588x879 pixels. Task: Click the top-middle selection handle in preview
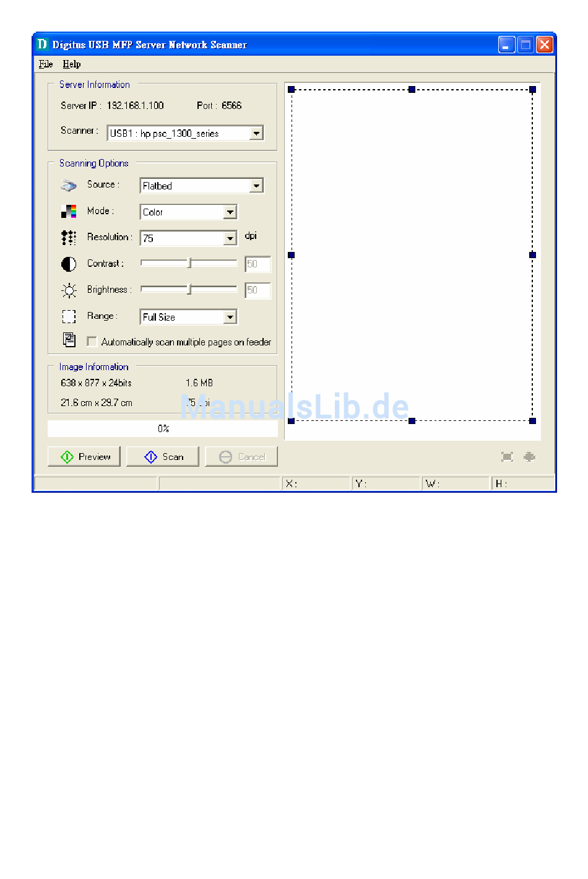[412, 90]
